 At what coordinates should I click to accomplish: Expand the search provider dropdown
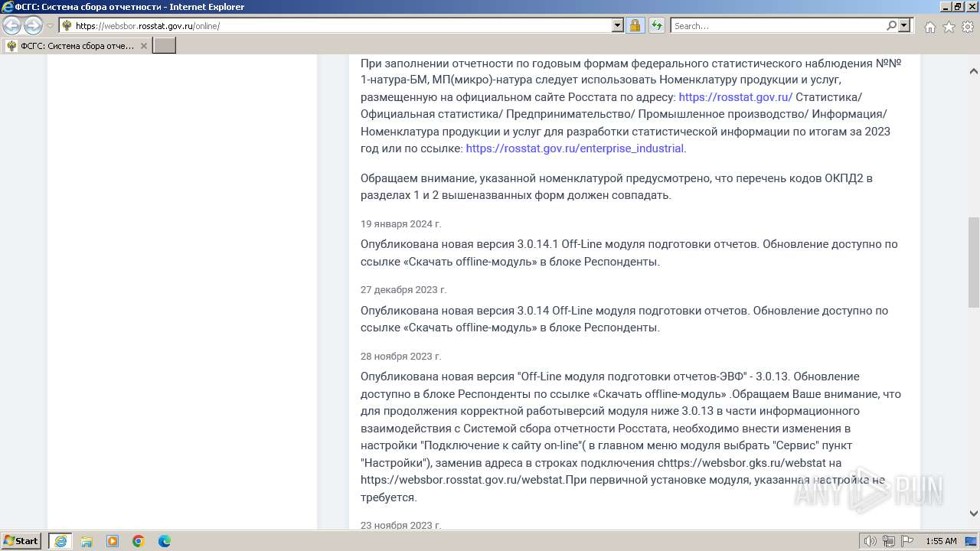[x=904, y=26]
